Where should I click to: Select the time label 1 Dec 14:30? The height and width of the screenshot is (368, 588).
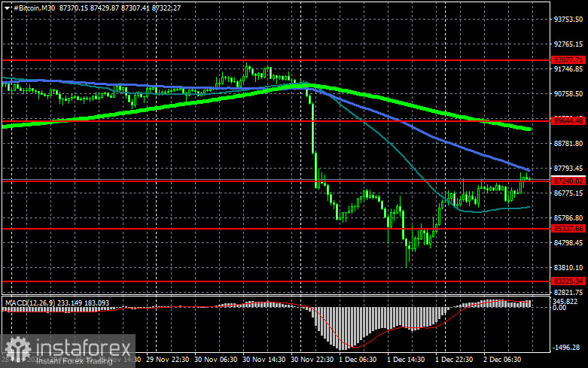(x=406, y=360)
